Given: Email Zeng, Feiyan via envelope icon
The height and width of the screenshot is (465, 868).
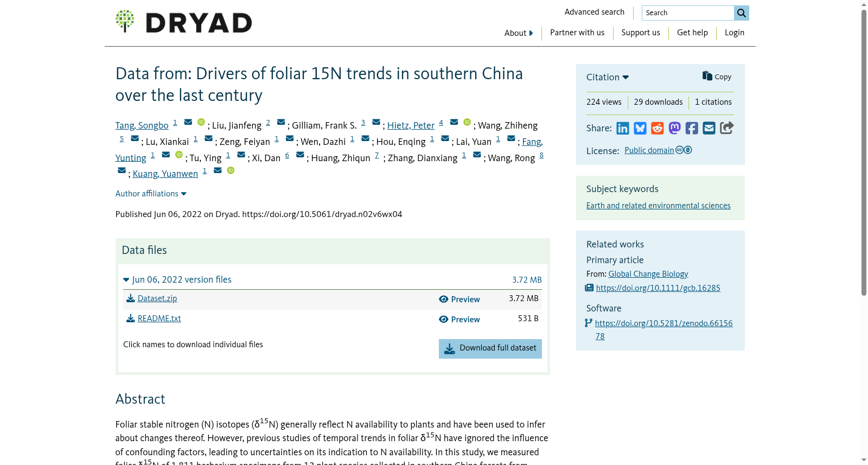Looking at the screenshot, I should (x=290, y=138).
